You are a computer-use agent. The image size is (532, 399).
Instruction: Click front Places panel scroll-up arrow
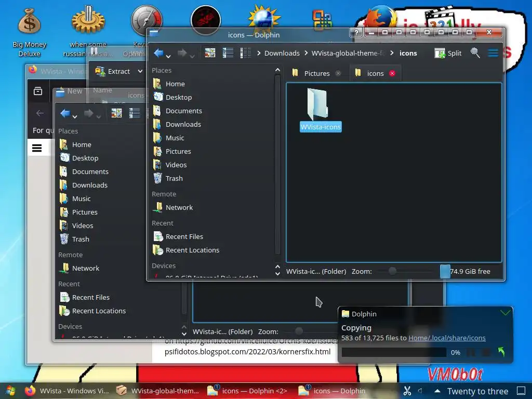(x=277, y=70)
